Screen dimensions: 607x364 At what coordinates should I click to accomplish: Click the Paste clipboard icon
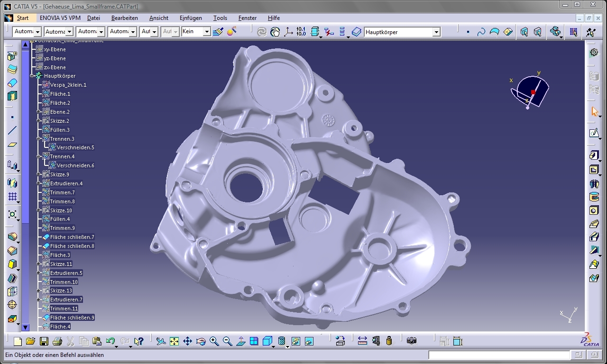coord(97,341)
